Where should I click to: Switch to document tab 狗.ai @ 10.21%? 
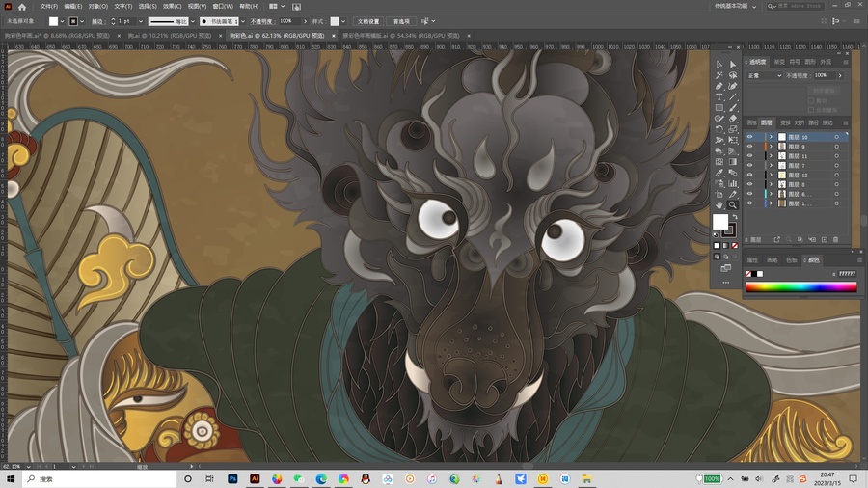pos(170,36)
